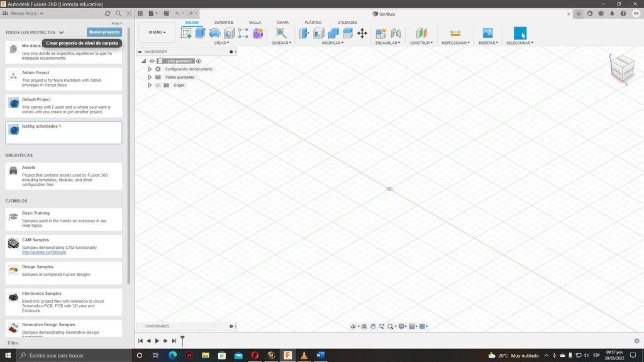Select the Rectangular Pattern tool icon
Viewport: 644px width, 362px height.
(x=243, y=33)
